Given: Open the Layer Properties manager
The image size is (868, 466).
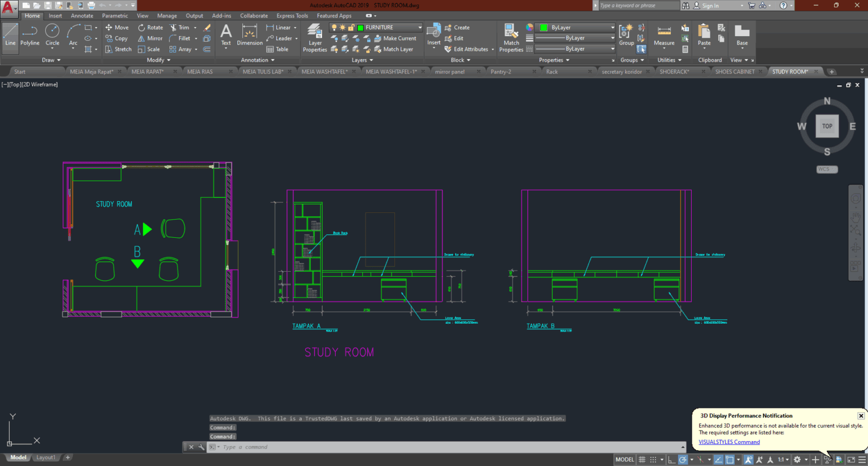Looking at the screenshot, I should 315,38.
